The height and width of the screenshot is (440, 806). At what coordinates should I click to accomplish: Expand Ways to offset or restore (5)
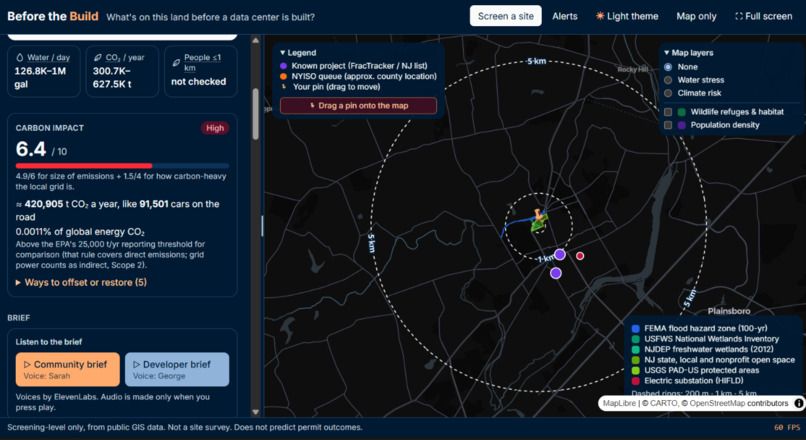tap(81, 282)
